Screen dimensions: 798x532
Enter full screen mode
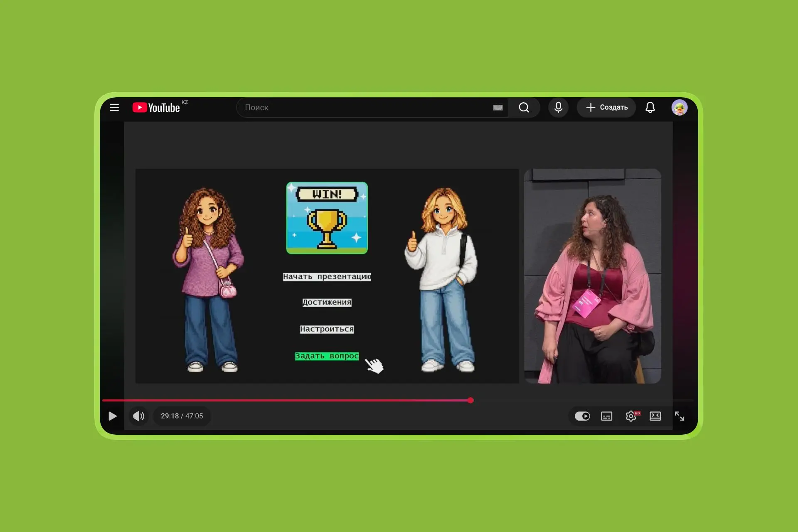[x=680, y=416]
